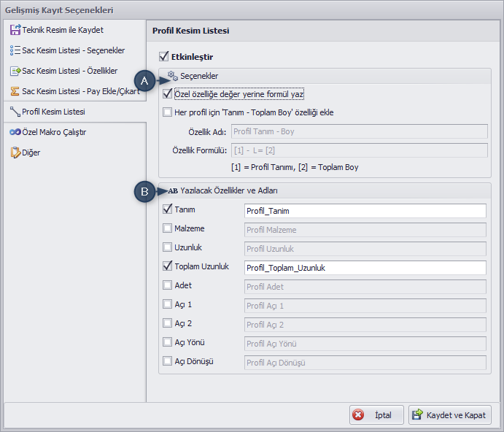Go to Sac Kesim Listesi - Pay Ekle/Çıkart
504x432 pixels.
pos(75,91)
